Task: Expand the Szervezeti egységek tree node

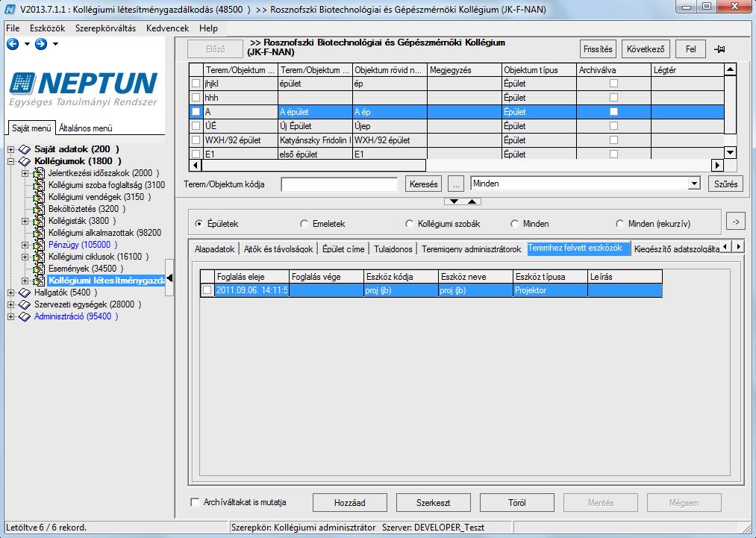Action: click(10, 304)
